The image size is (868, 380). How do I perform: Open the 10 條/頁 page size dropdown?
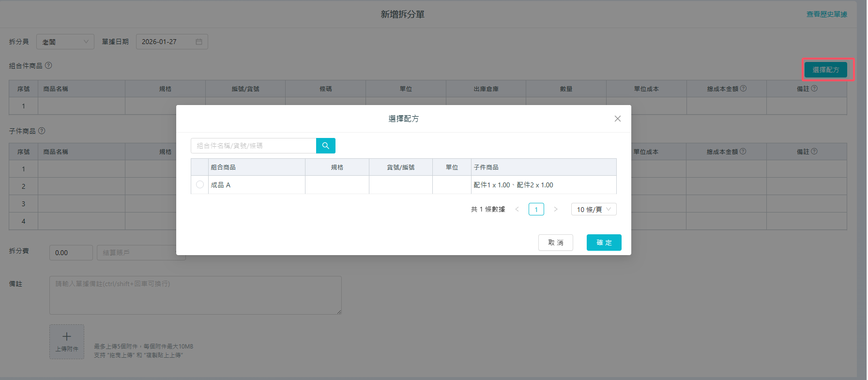(594, 209)
